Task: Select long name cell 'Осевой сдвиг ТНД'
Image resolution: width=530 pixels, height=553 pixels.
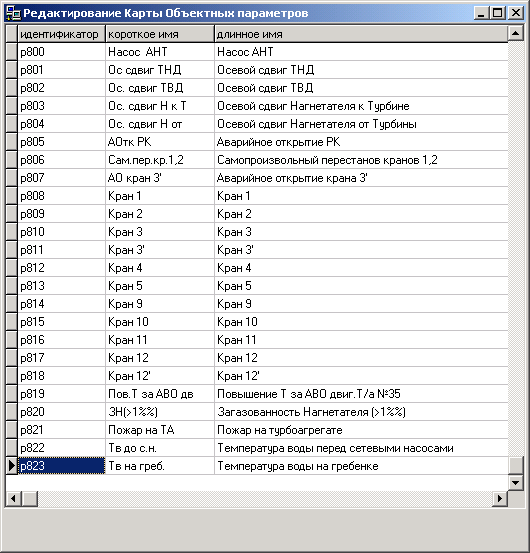Action: 361,70
